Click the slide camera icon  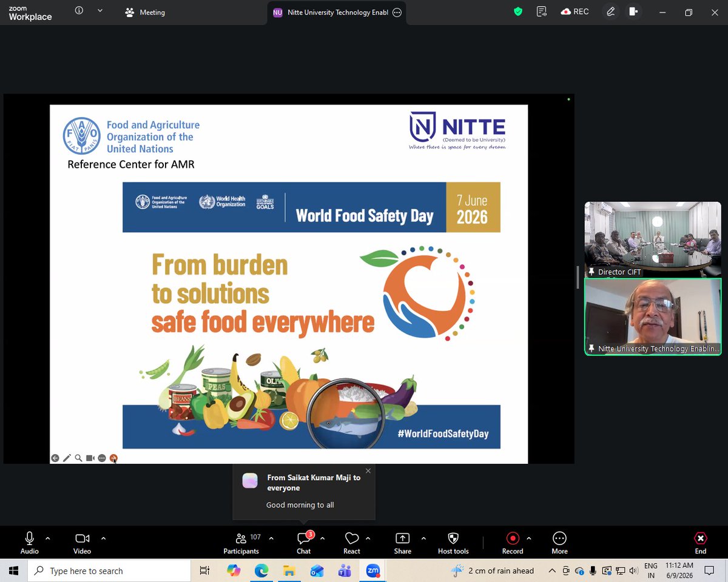pyautogui.click(x=90, y=458)
